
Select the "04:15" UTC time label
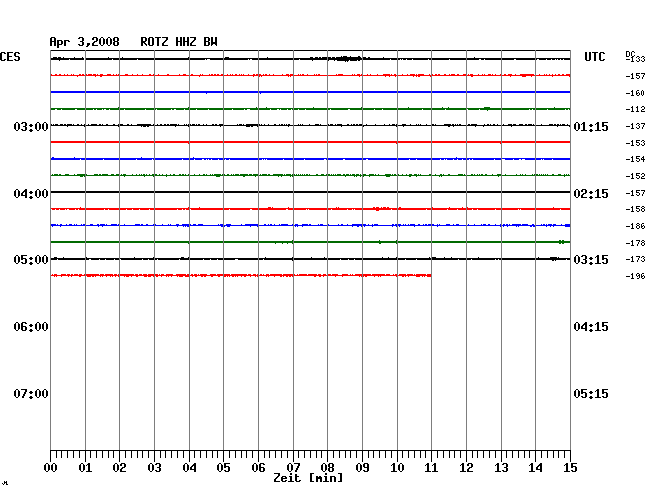click(591, 327)
